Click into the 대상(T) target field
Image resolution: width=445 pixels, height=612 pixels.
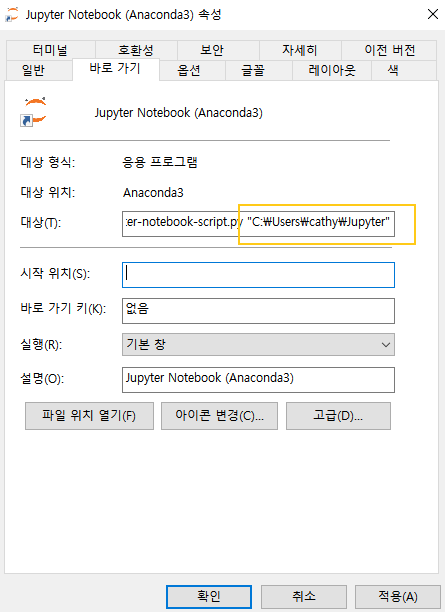tap(258, 224)
